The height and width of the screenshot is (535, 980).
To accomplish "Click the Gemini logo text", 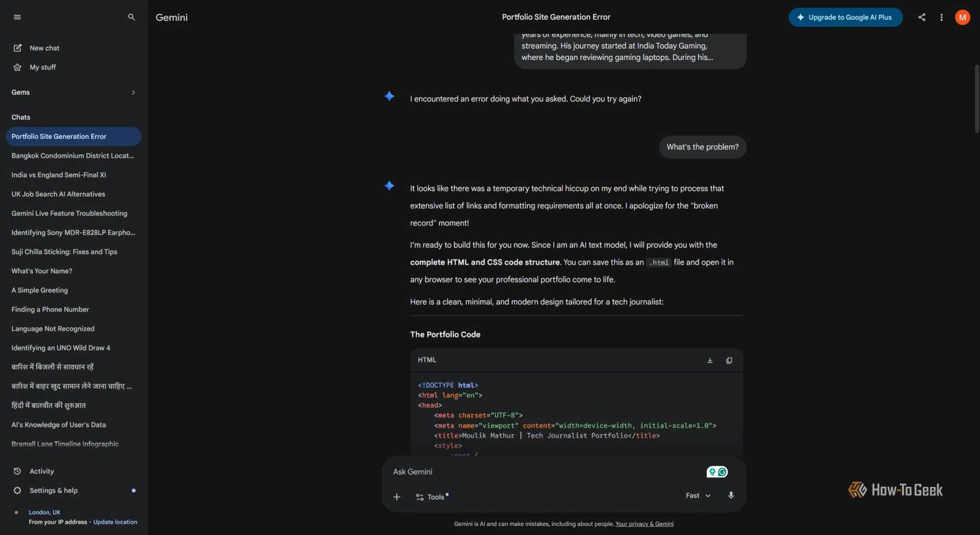I will (x=172, y=17).
